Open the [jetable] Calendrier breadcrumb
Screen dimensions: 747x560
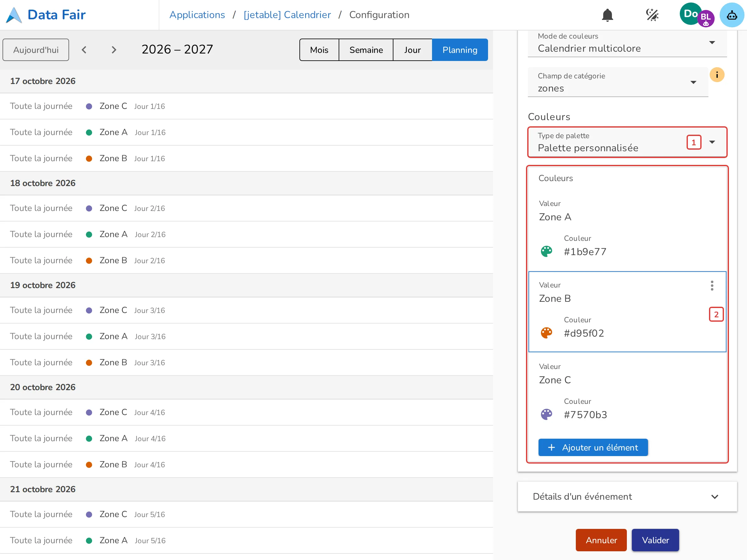click(287, 15)
